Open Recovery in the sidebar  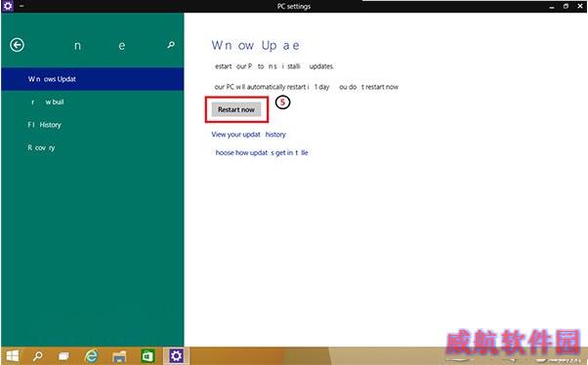92,147
